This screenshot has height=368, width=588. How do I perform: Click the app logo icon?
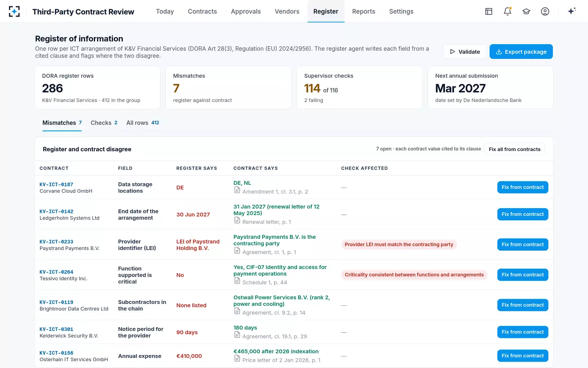pos(14,11)
